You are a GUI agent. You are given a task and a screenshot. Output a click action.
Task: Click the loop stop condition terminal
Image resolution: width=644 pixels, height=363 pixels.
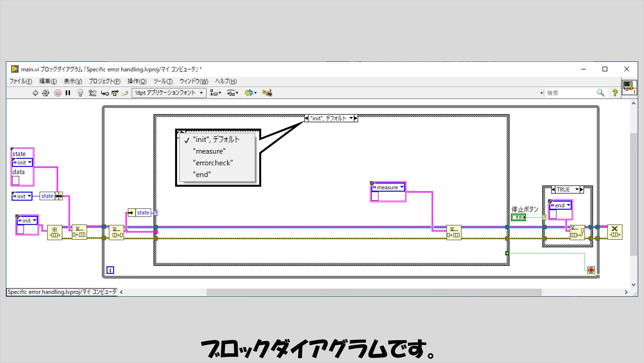[x=591, y=270]
